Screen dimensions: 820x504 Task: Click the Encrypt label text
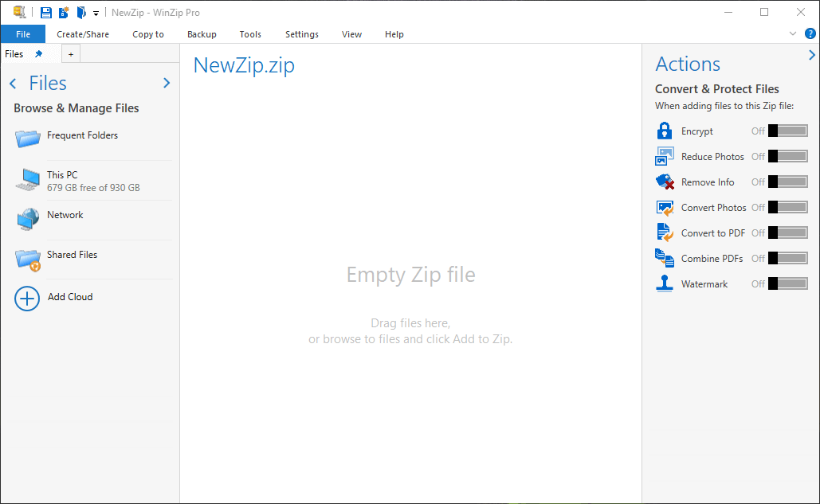(x=697, y=131)
